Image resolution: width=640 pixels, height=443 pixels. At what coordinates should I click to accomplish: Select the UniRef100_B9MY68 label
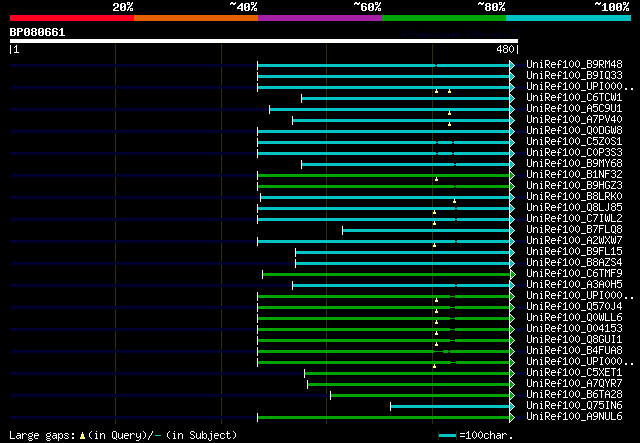[x=574, y=163]
